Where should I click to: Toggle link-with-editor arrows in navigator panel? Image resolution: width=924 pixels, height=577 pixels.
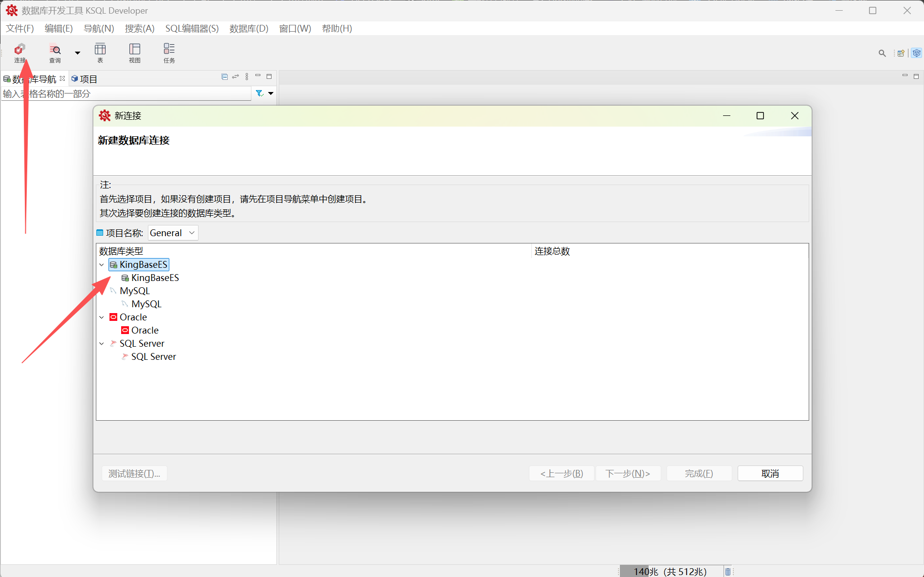[x=236, y=77]
